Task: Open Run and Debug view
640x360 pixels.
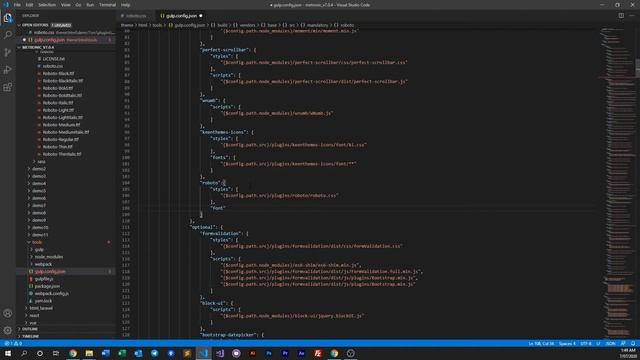Action: [x=8, y=70]
